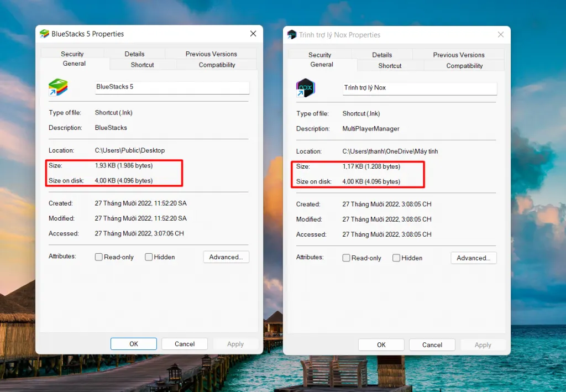Click size value 1,17 KB (1.208 bytes)
This screenshot has width=566, height=392.
click(x=371, y=166)
